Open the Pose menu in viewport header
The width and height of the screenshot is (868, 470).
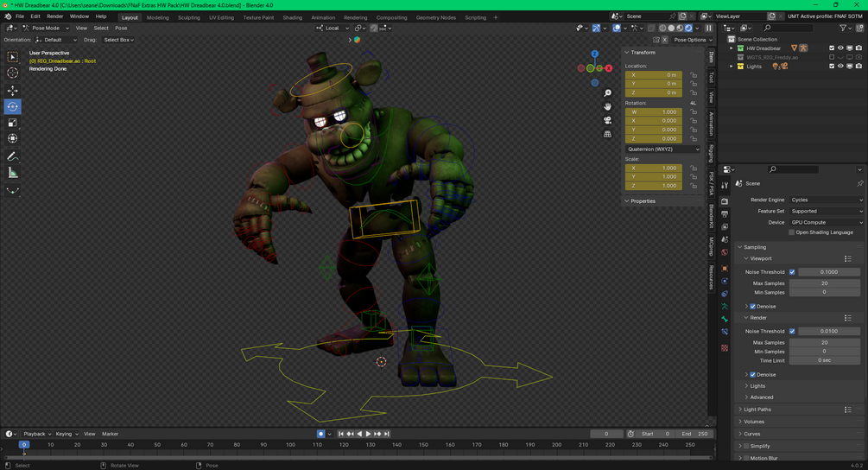121,28
